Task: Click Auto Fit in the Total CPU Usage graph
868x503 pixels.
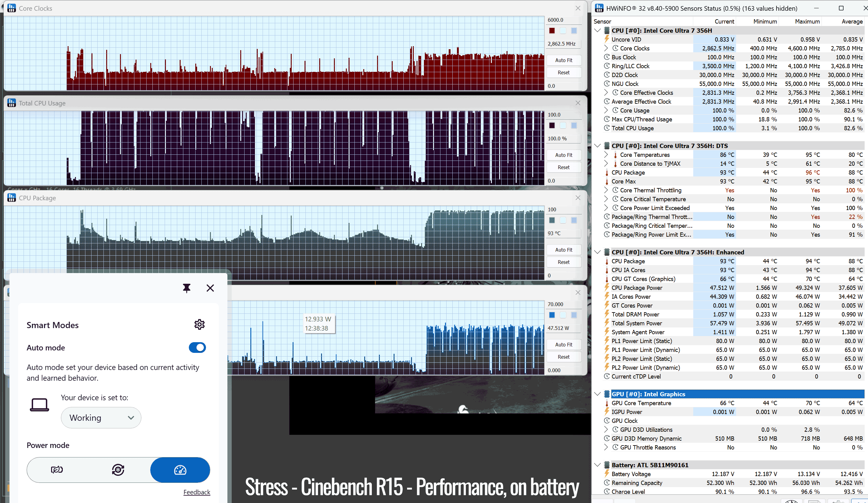Action: [564, 155]
